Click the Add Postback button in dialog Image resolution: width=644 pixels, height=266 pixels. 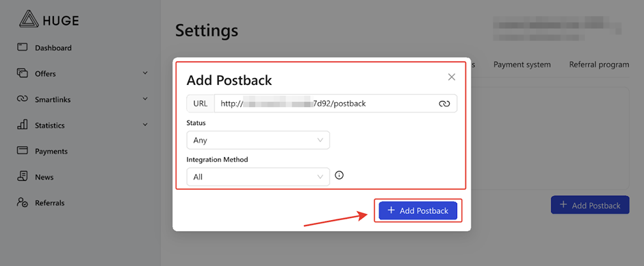point(418,210)
